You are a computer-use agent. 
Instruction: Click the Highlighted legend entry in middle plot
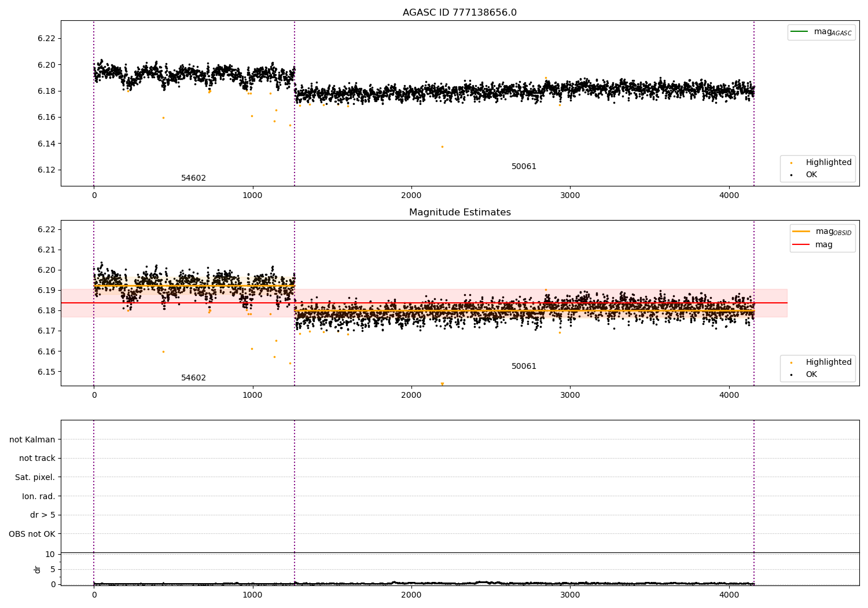[828, 362]
